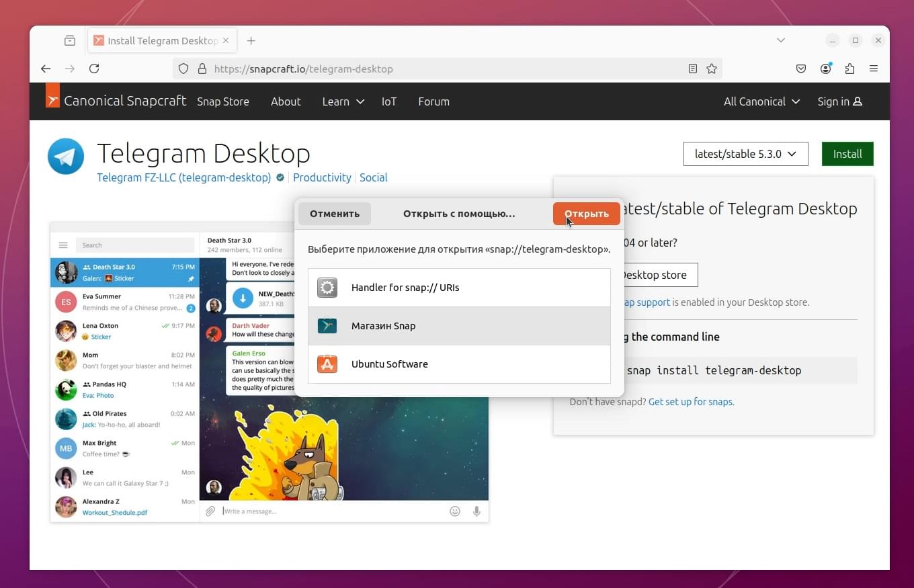Close the Install Telegram Desktop tab
This screenshot has height=588, width=914.
[226, 40]
